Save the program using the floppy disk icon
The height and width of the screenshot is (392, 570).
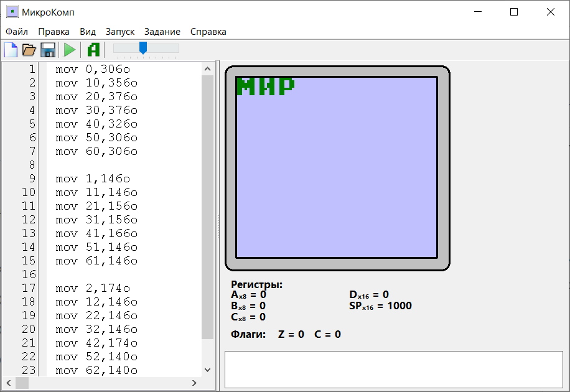click(x=48, y=50)
